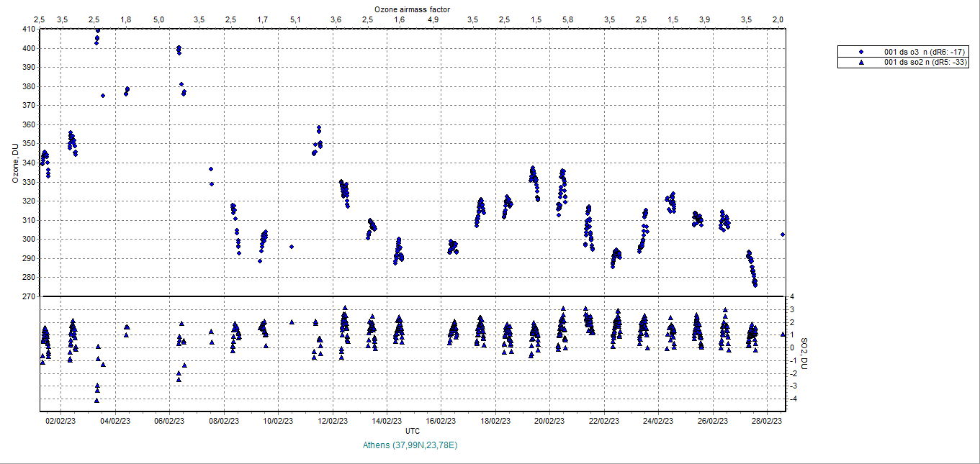Select the '001 ds so2 n' legend entry

click(x=919, y=63)
